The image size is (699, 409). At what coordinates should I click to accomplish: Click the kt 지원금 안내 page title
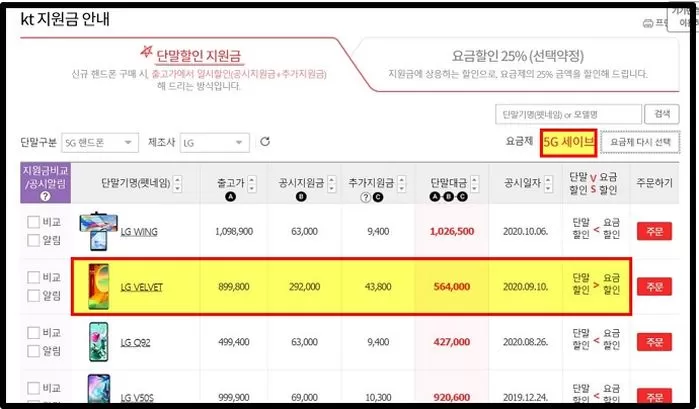tap(65, 19)
